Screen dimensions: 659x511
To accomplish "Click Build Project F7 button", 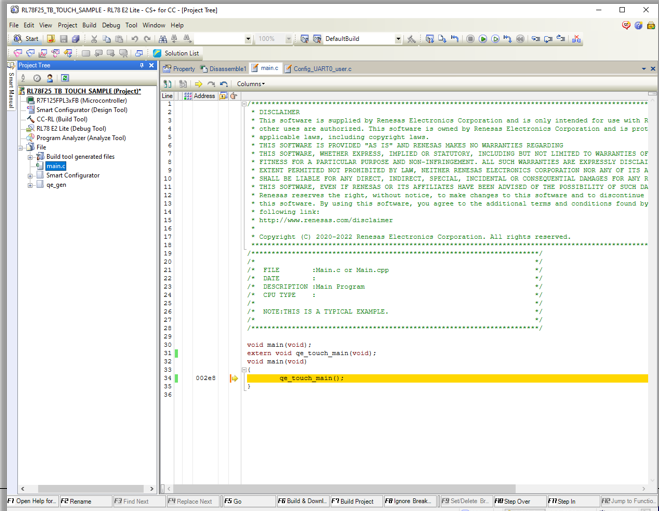I will click(x=355, y=501).
